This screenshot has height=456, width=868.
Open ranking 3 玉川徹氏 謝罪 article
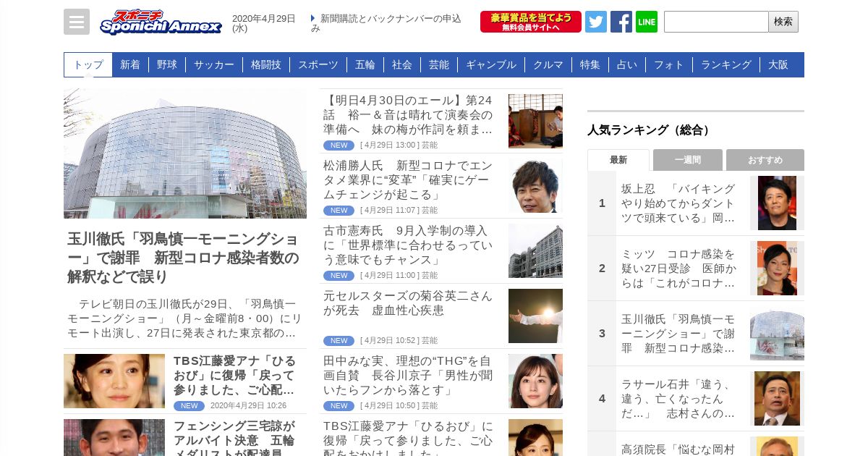pyautogui.click(x=678, y=333)
